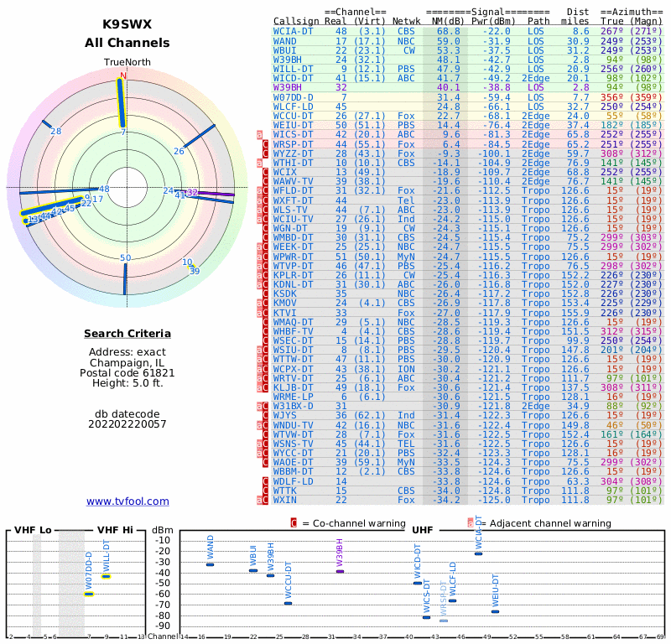Viewport: 671px width, 644px height.
Task: Select the WBBM-DT callsign entry
Action: click(x=293, y=471)
